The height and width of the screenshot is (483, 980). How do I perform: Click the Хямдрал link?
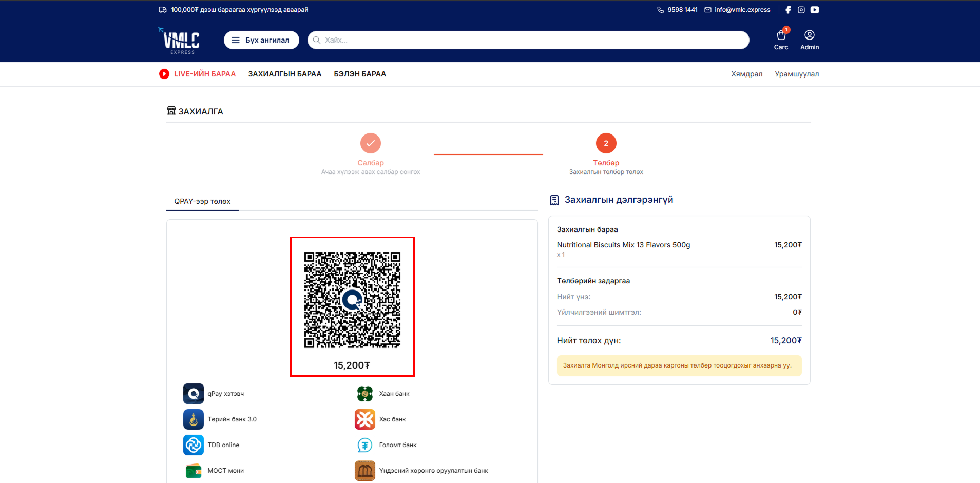point(746,74)
